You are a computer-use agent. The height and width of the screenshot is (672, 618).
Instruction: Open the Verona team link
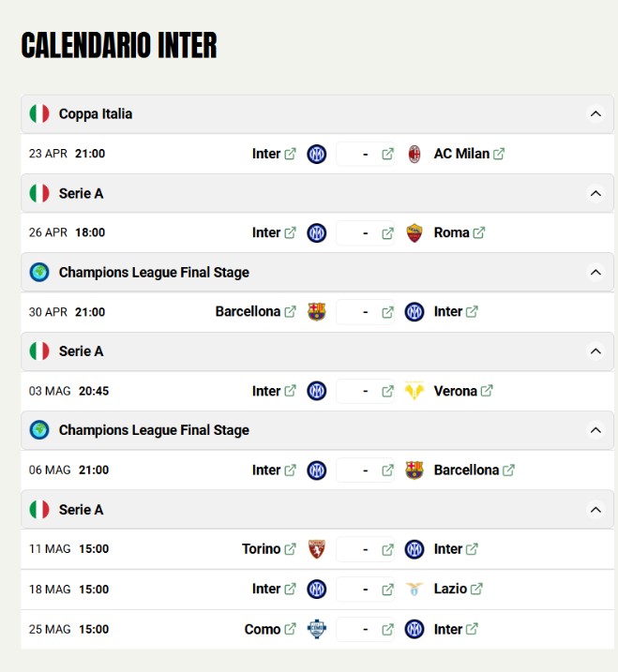pos(456,391)
